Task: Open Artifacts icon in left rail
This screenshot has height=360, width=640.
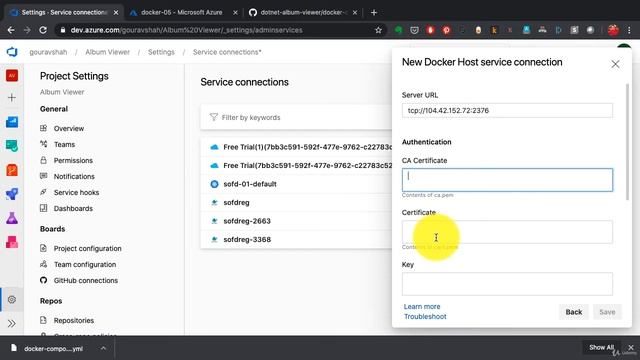Action: [12, 242]
